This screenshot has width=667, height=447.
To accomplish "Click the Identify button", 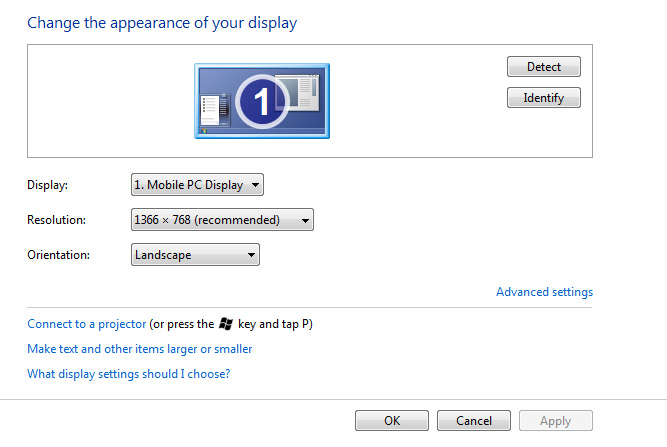I will pos(544,98).
